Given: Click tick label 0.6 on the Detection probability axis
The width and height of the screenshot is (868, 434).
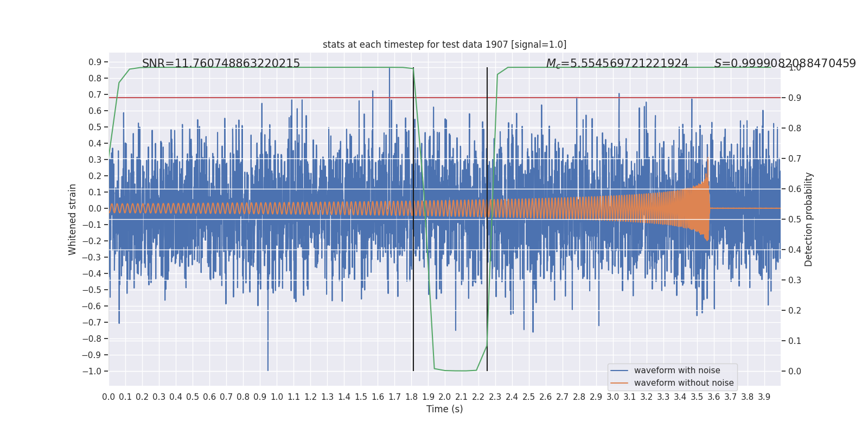Looking at the screenshot, I should (x=795, y=189).
